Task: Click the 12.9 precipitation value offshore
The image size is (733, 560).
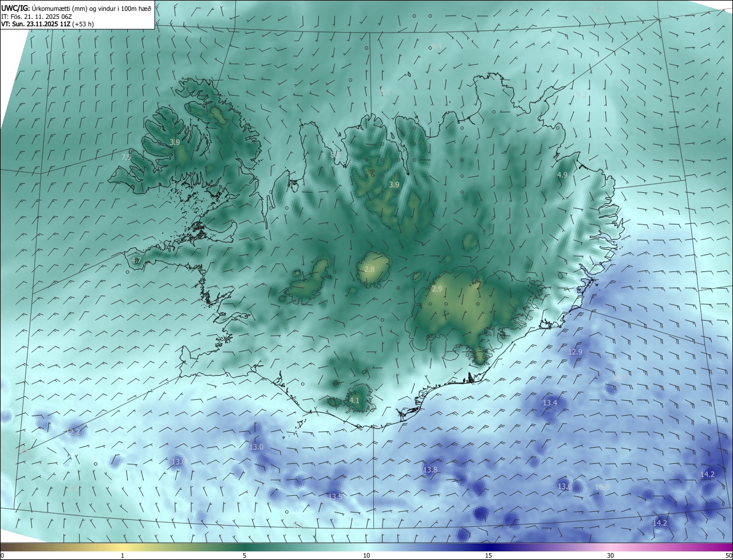Action: [x=575, y=352]
